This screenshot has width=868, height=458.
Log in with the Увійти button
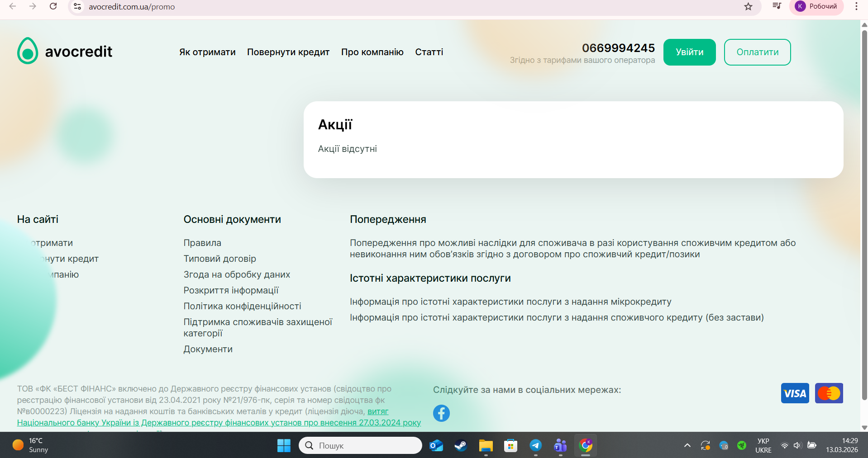point(690,52)
